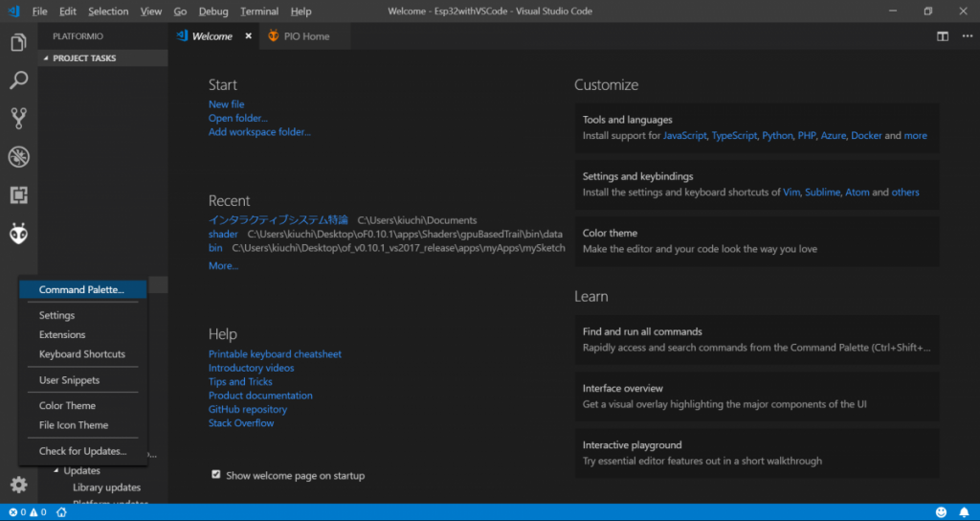Viewport: 980px width, 521px height.
Task: Open Printable keyboard cheatsheet link
Action: [x=275, y=354]
